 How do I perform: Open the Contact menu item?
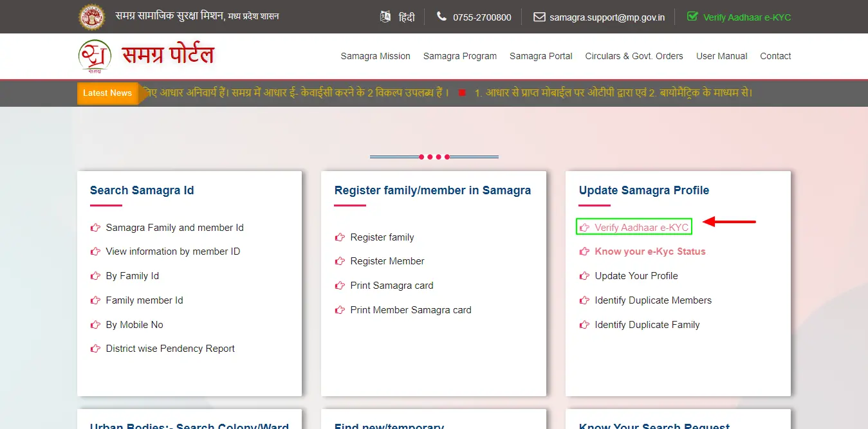point(775,56)
